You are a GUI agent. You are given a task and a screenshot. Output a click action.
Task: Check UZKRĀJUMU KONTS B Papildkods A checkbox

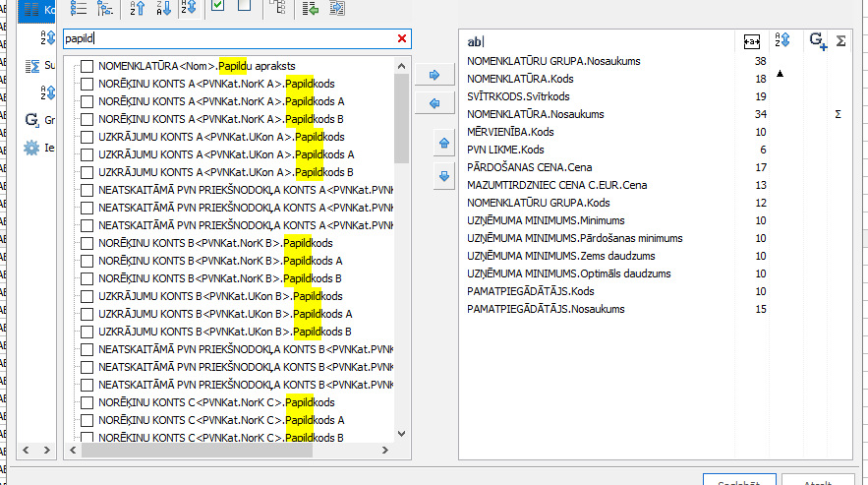[87, 314]
